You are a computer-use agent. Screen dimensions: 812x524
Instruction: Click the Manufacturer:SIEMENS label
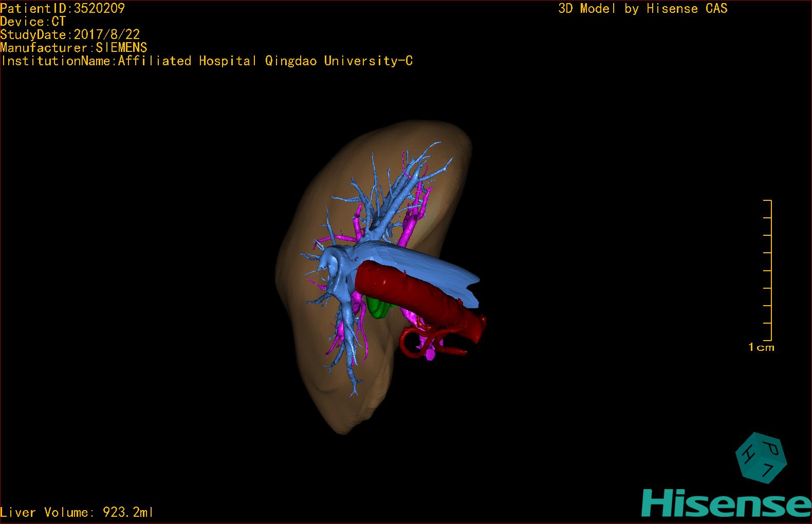click(73, 48)
